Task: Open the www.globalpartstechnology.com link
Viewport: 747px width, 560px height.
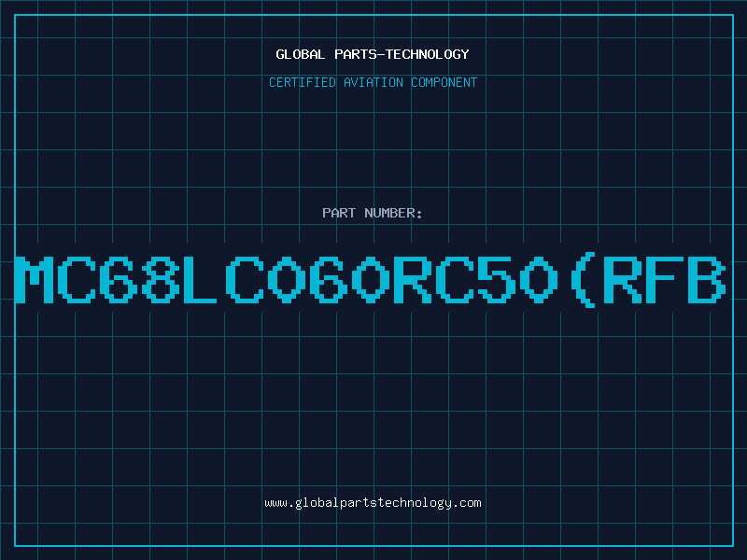Action: (373, 503)
